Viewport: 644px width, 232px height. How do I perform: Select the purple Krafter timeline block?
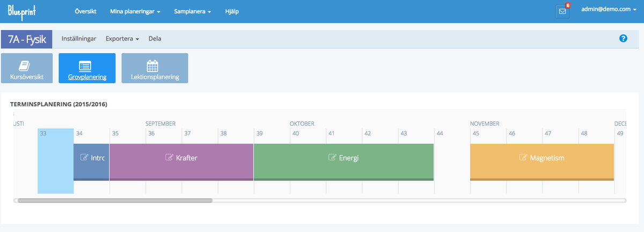[x=181, y=162]
